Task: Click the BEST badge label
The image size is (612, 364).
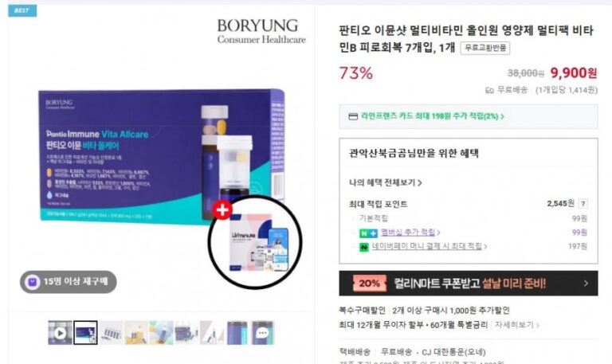Action: (22, 10)
